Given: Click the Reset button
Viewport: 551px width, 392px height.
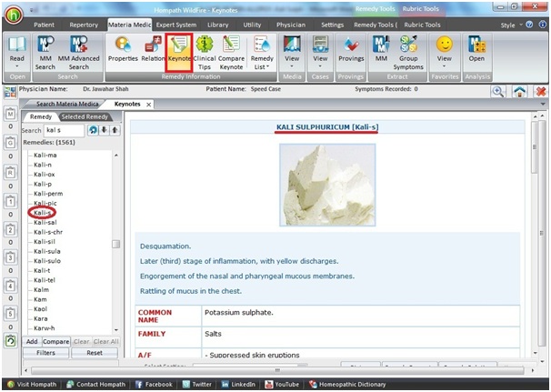Looking at the screenshot, I should (95, 353).
